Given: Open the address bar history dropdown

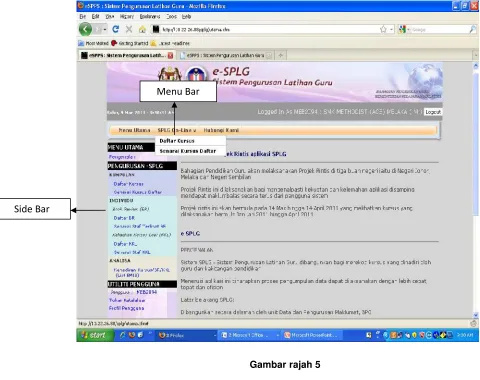Looking at the screenshot, I should click(392, 29).
